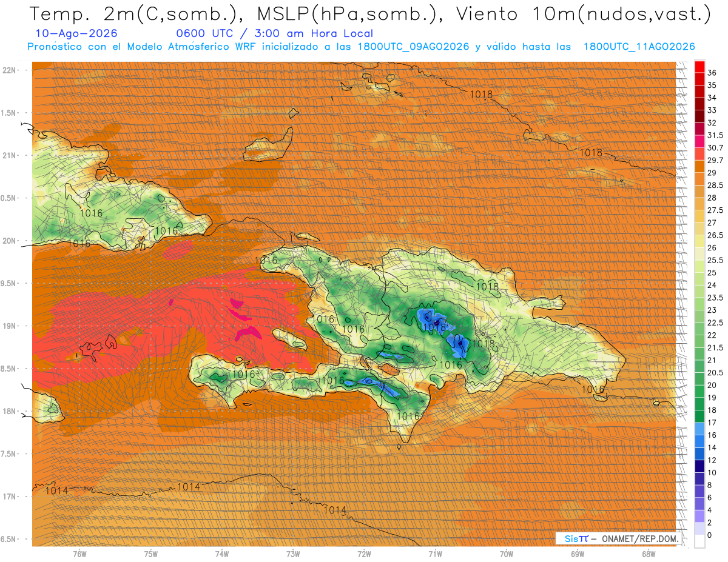Click the '76W' longitude axis label

point(79,555)
